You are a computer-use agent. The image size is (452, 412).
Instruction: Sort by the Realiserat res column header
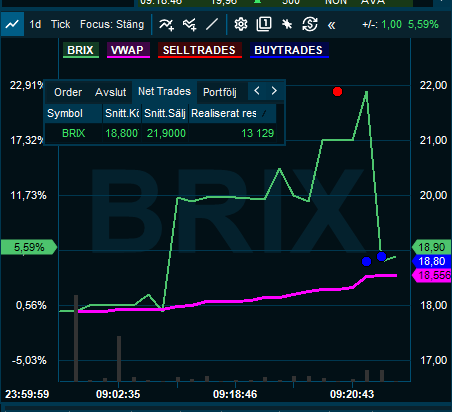[x=232, y=114]
